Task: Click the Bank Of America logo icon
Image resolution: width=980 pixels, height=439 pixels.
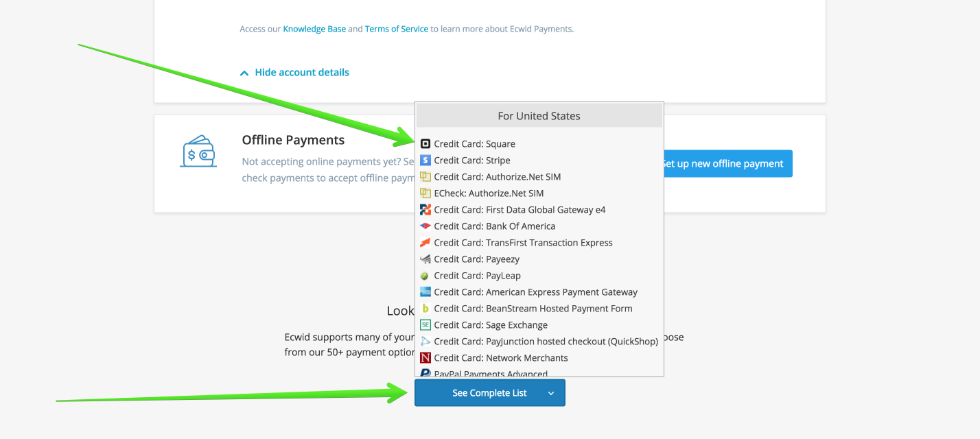Action: click(x=425, y=226)
